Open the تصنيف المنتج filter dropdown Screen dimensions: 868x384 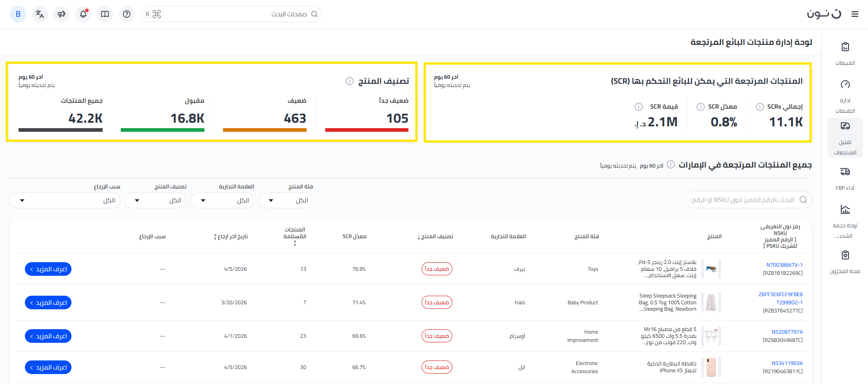coord(155,201)
